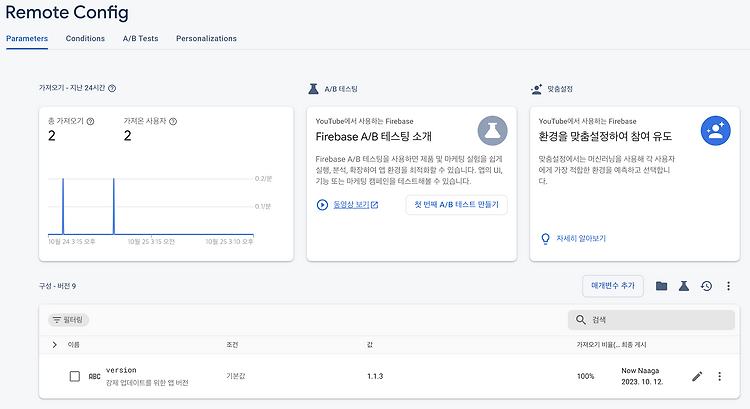Open the 자세히 알아보기 link
750x409 pixels.
click(581, 238)
